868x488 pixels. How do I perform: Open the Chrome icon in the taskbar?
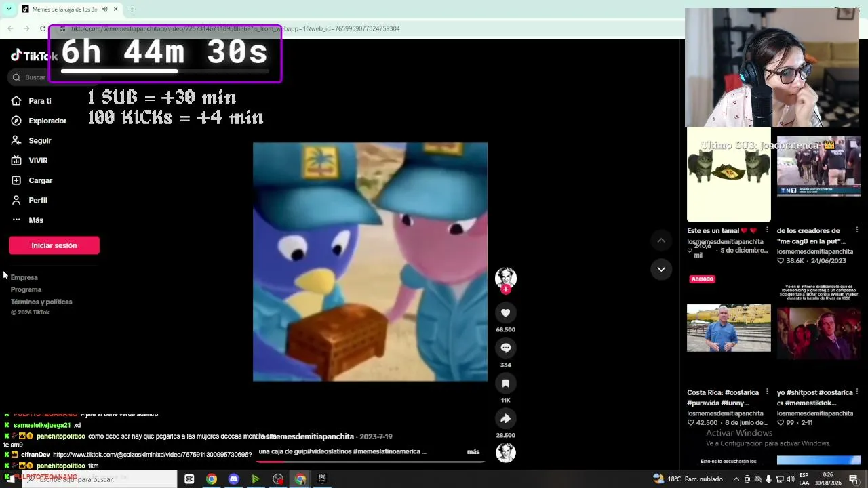click(212, 479)
